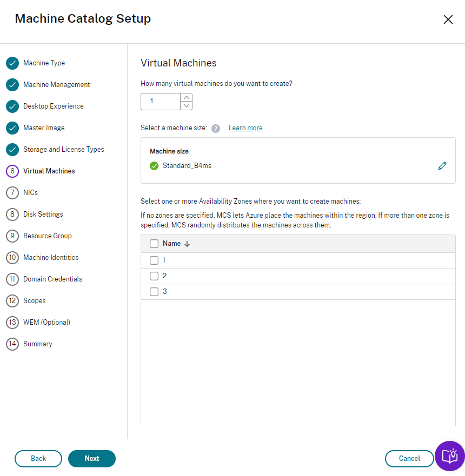Click the pencil icon to edit machine size
This screenshot has width=465, height=476.
[x=442, y=166]
